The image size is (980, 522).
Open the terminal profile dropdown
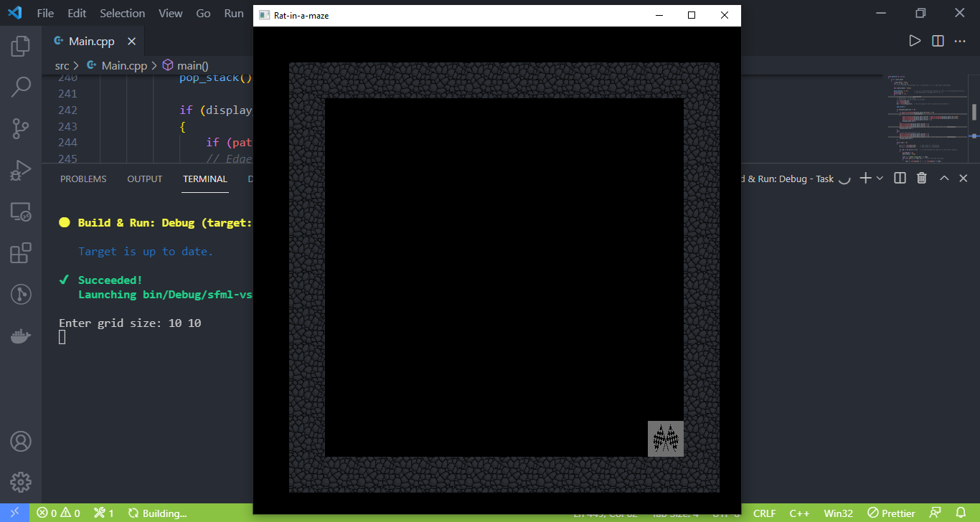tap(880, 178)
